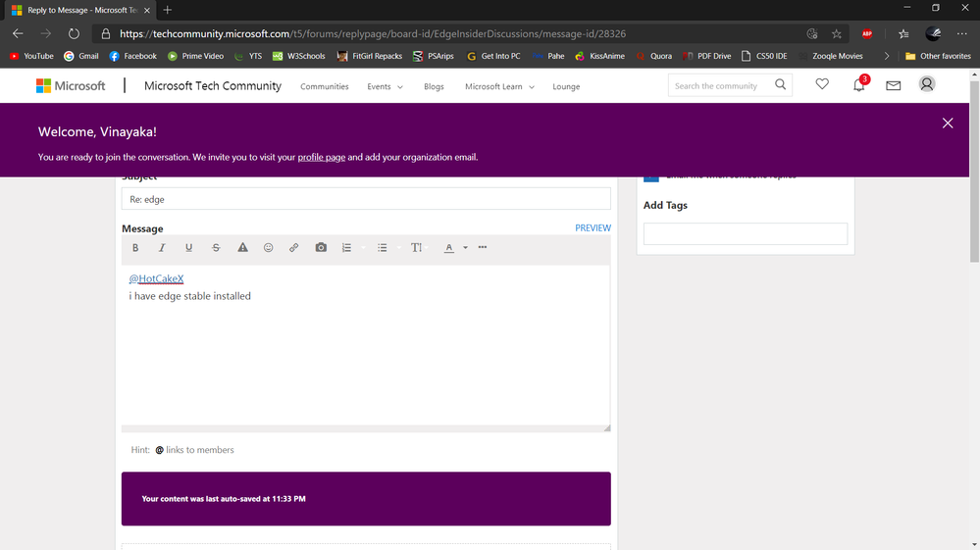Click inside the Add Tags field
This screenshot has width=980, height=550.
coord(745,234)
